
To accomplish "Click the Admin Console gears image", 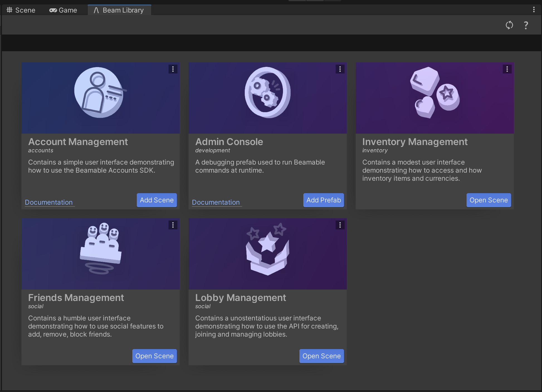I will (267, 92).
